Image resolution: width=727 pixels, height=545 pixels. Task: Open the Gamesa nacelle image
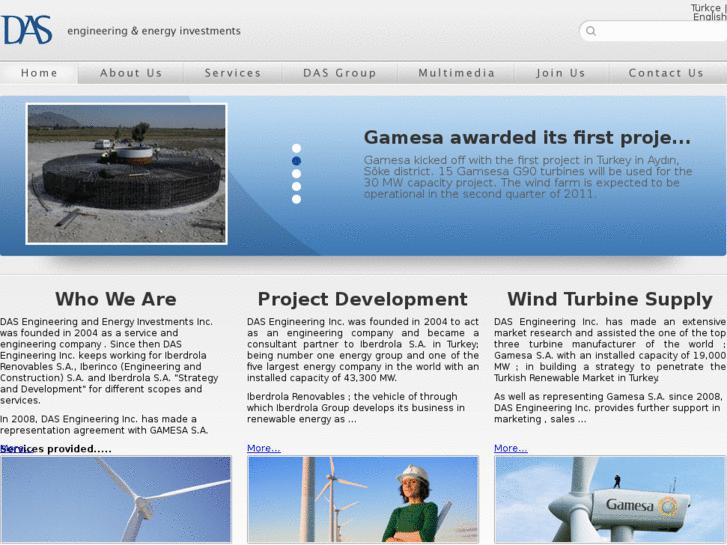pyautogui.click(x=610, y=499)
